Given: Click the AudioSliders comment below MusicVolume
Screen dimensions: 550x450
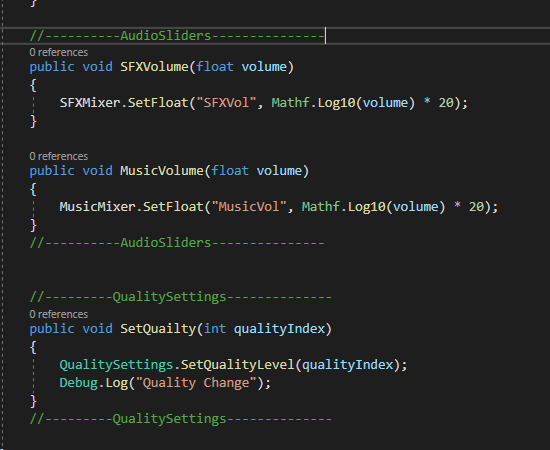Looking at the screenshot, I should click(x=177, y=243).
